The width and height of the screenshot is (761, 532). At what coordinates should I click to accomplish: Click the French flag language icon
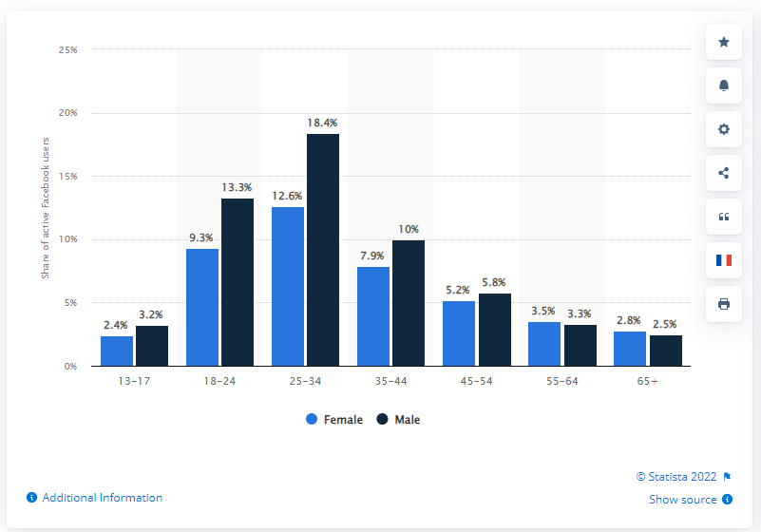coord(724,260)
